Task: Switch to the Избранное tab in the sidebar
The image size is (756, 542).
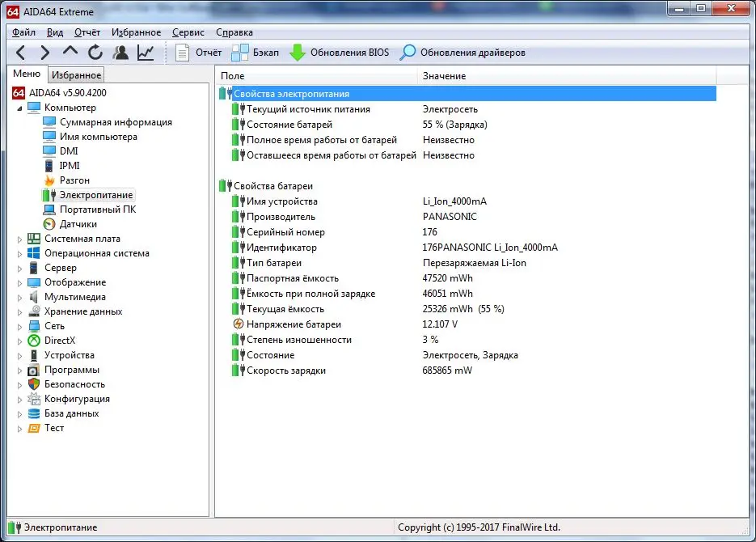Action: [76, 75]
